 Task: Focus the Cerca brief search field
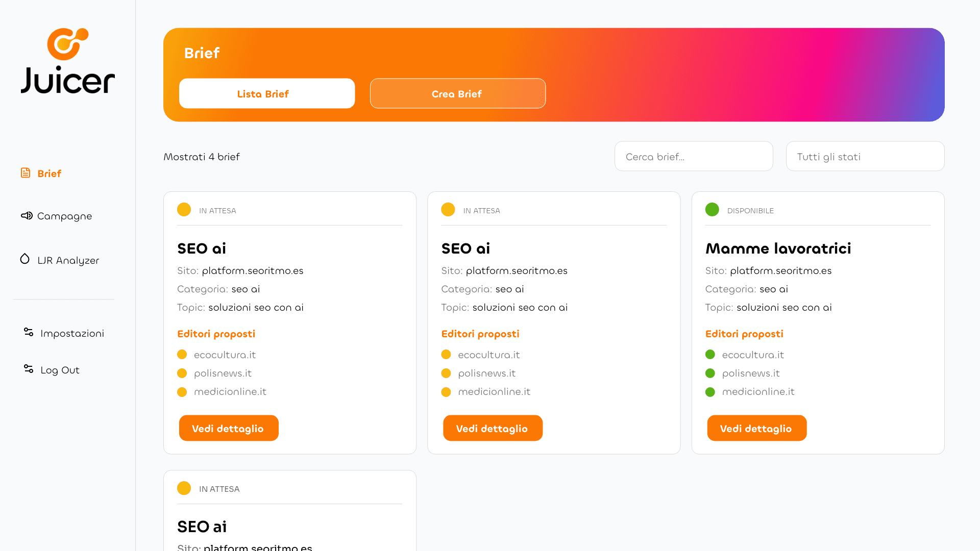(693, 156)
